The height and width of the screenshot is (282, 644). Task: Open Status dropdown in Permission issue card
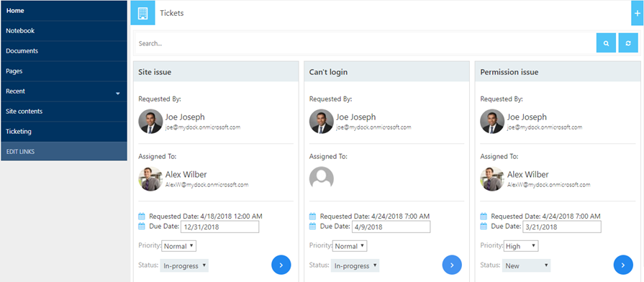click(x=526, y=265)
